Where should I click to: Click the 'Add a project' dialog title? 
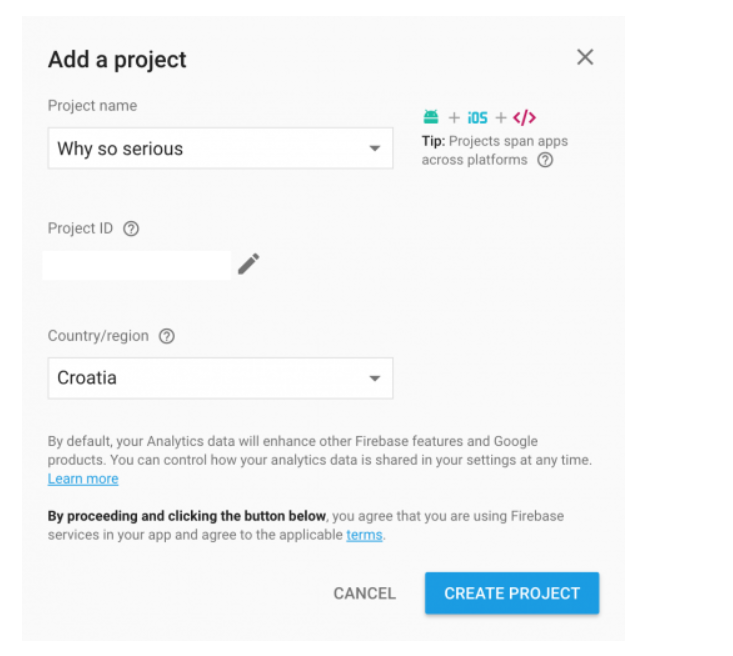(117, 60)
